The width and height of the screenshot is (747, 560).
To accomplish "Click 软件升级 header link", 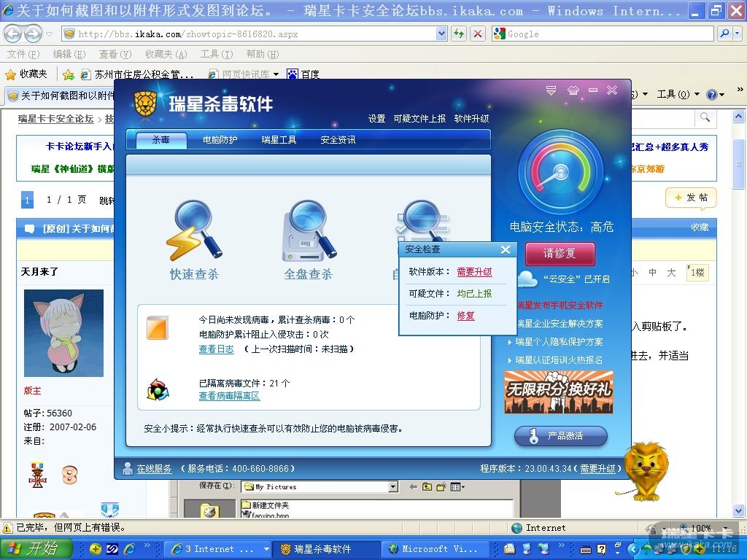I will [x=471, y=119].
